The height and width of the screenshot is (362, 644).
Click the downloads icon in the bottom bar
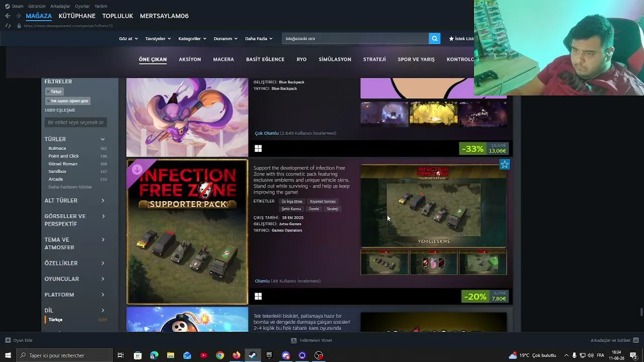pyautogui.click(x=293, y=340)
